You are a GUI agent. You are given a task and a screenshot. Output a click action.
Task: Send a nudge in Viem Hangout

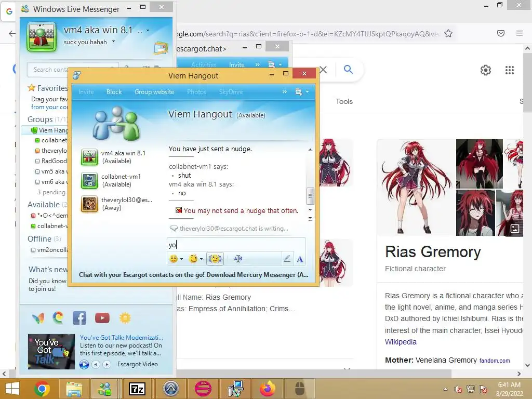[215, 259]
